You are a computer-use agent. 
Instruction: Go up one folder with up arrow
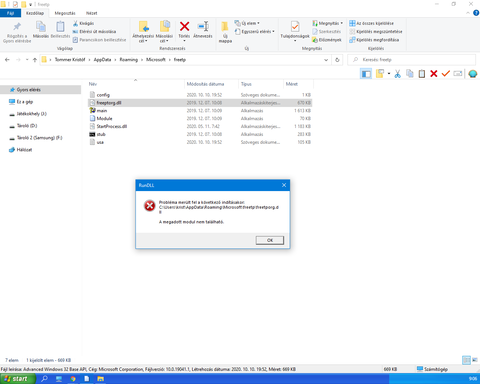coord(35,60)
